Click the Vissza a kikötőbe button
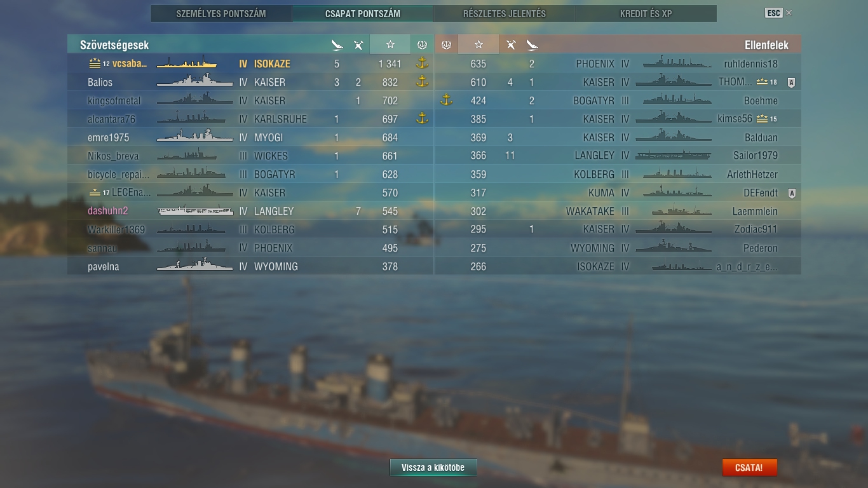The height and width of the screenshot is (488, 868). pyautogui.click(x=433, y=467)
